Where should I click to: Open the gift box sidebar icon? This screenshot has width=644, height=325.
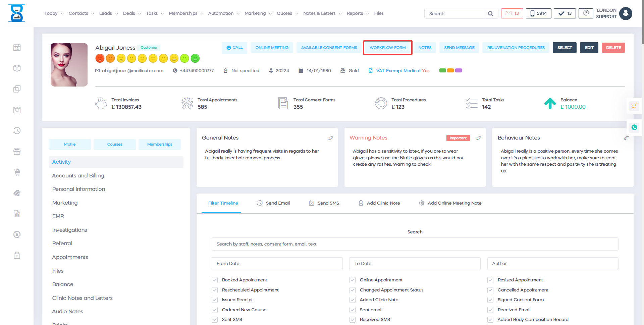coord(17,152)
